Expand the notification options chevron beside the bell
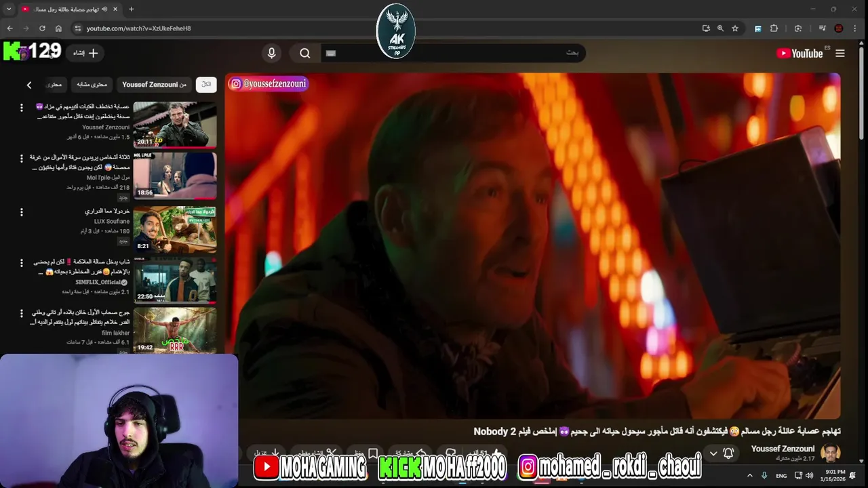The height and width of the screenshot is (488, 868). (713, 453)
